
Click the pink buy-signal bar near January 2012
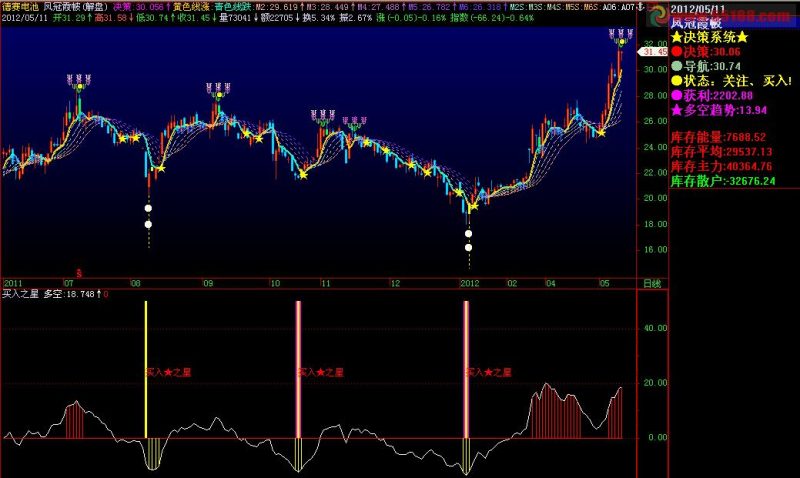[466, 369]
